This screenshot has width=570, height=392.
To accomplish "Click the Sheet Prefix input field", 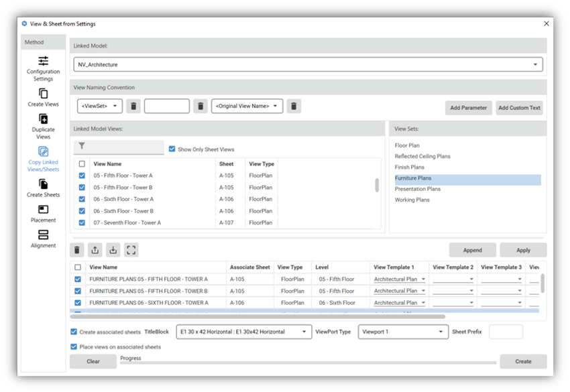I will pyautogui.click(x=506, y=332).
